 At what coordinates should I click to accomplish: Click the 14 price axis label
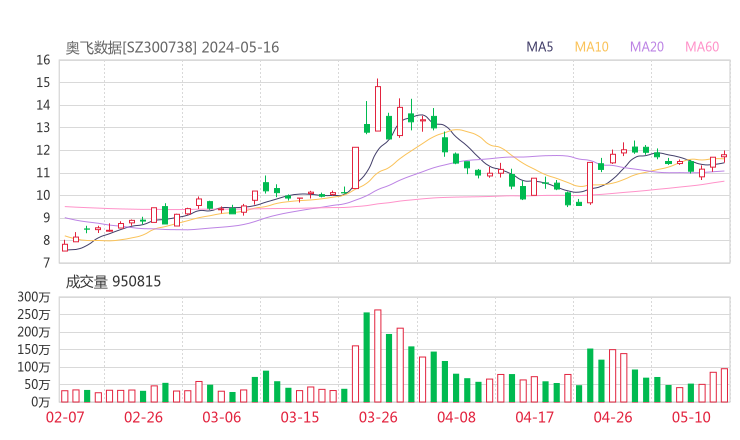pos(43,105)
